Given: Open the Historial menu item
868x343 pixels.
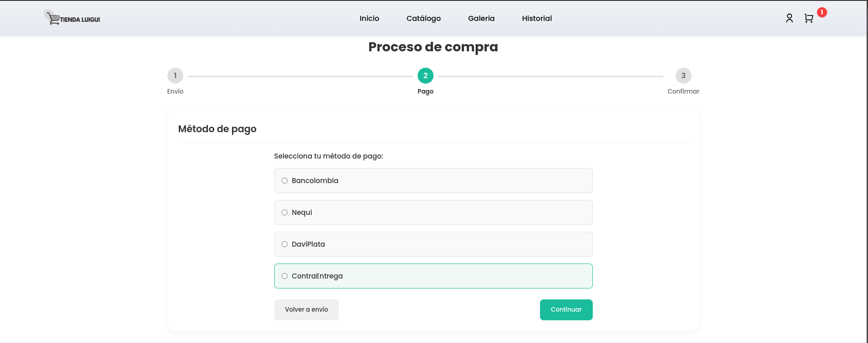Looking at the screenshot, I should tap(537, 19).
